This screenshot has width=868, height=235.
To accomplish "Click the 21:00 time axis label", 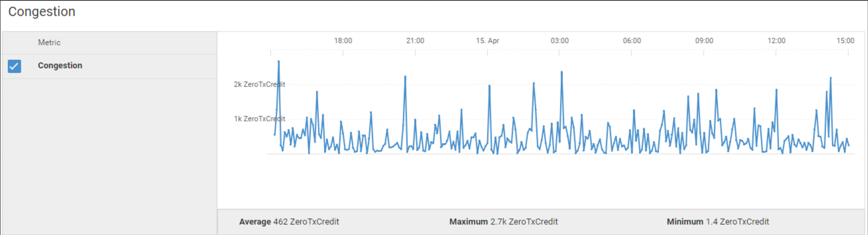I will [x=415, y=41].
